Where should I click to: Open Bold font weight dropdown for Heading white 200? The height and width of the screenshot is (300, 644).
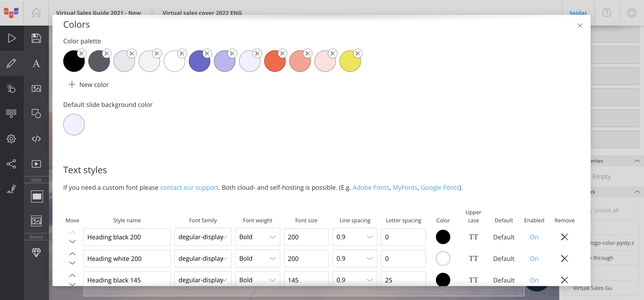(x=258, y=258)
